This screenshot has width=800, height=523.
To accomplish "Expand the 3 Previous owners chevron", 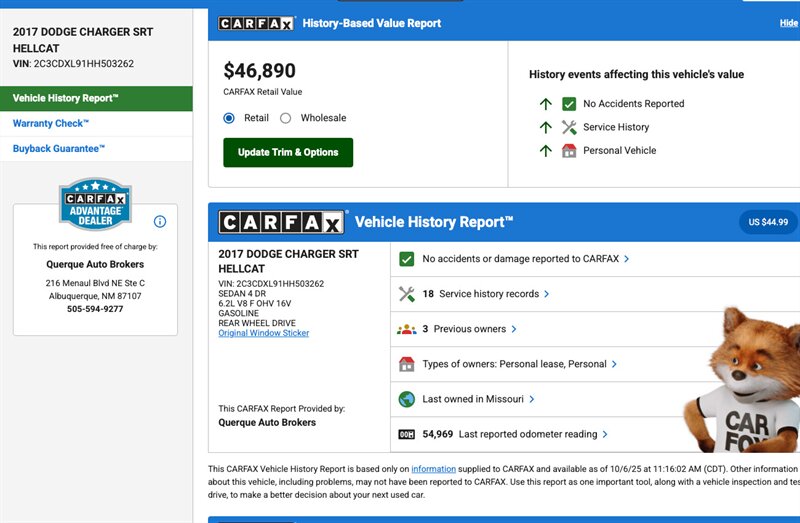I will [514, 329].
